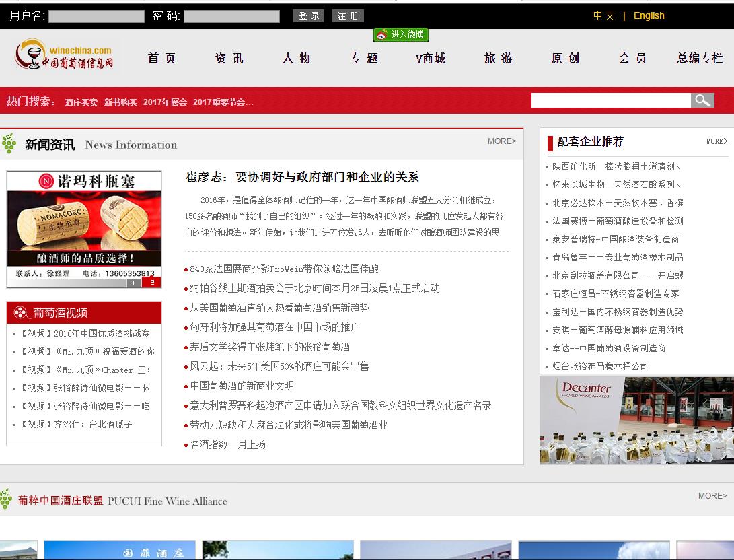Open news item 840家法国展商齐聚ProWein

pyautogui.click(x=284, y=269)
